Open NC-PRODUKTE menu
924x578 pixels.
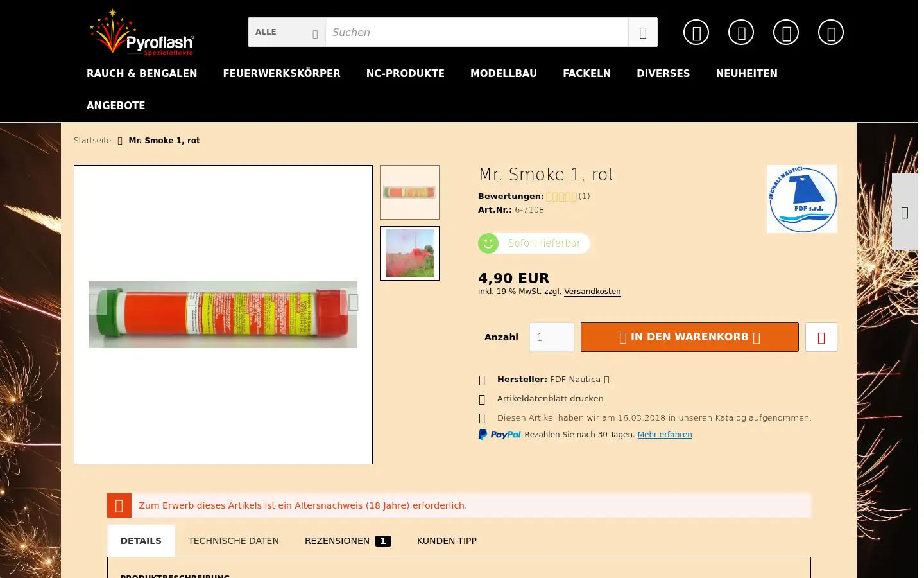[x=406, y=74]
